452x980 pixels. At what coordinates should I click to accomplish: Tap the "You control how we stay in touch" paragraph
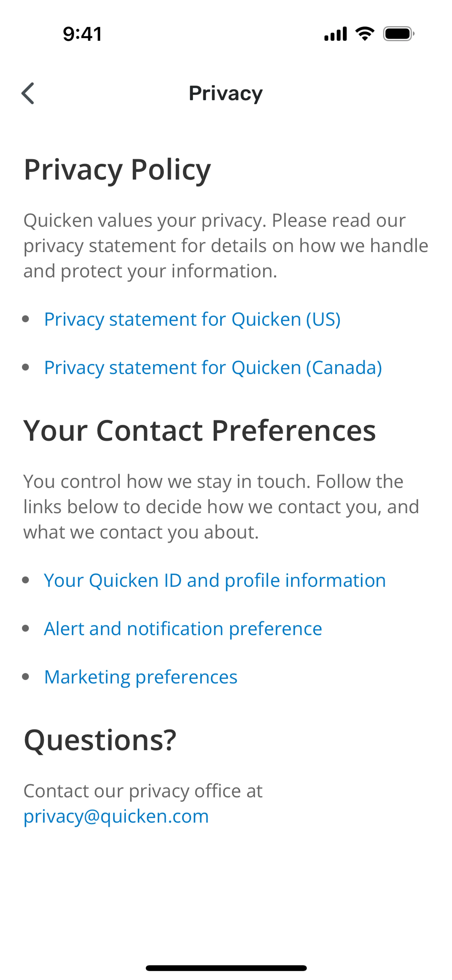click(x=221, y=507)
